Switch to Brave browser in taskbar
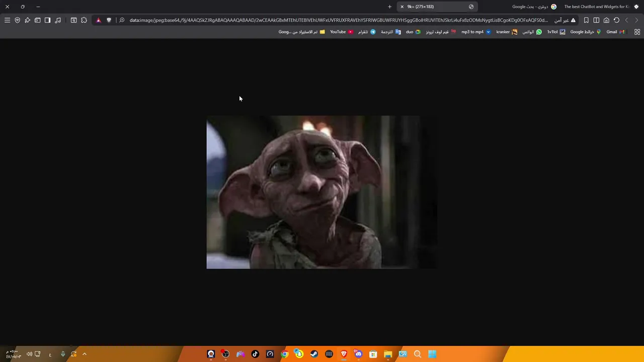644x362 pixels. pos(344,354)
